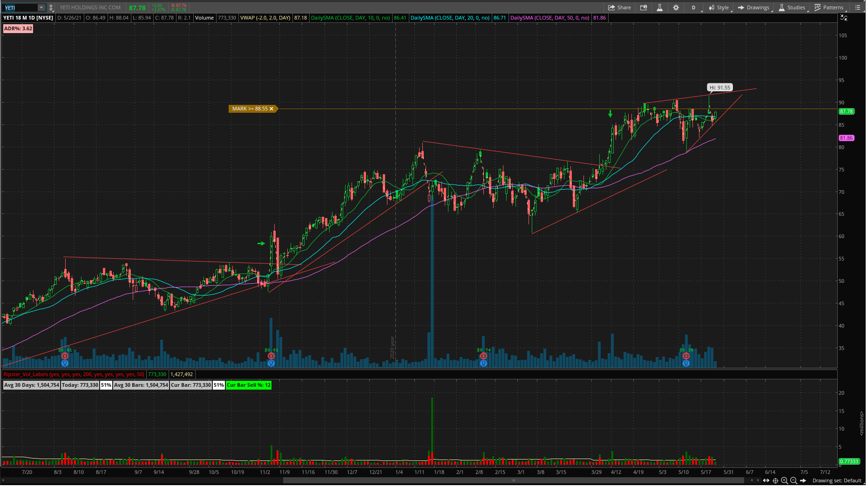Click the zoom in magnifier icon
This screenshot has height=494, width=868.
pos(784,480)
